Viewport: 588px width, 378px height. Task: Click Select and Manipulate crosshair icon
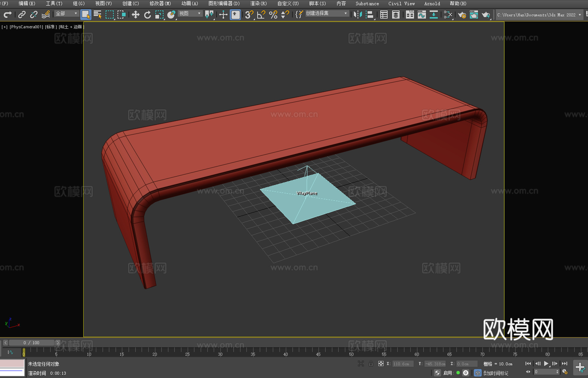[x=223, y=14]
